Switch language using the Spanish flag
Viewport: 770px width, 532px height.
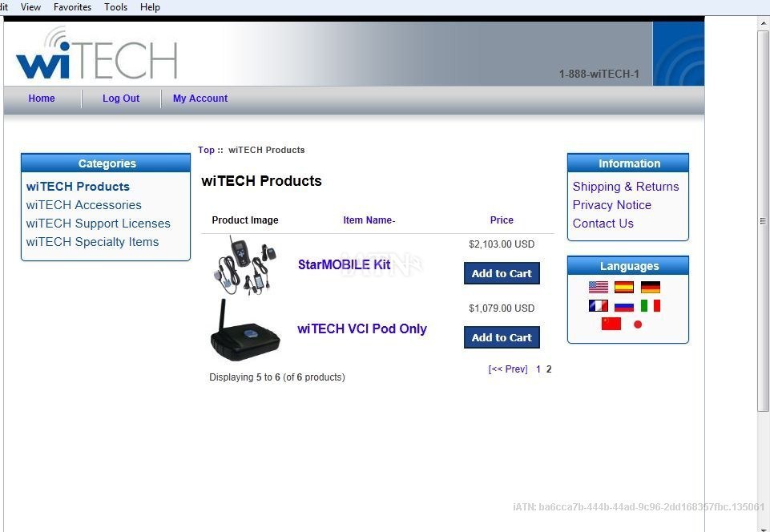tap(624, 287)
